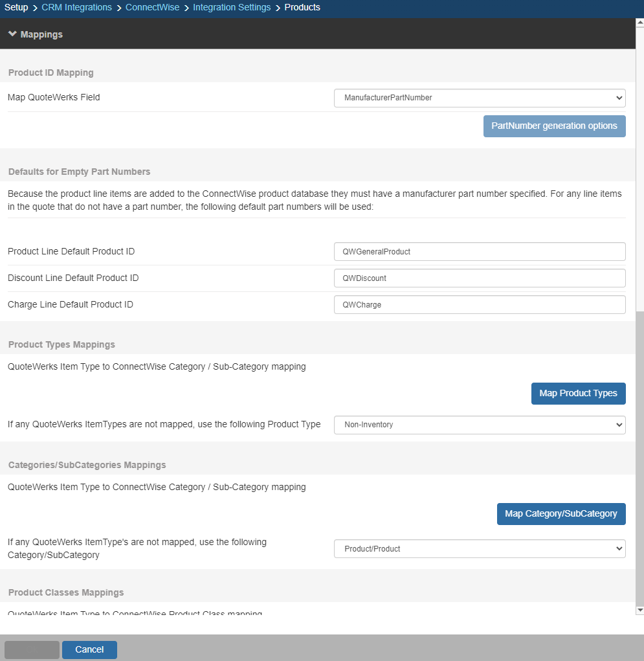
Task: Open Map Category/SubCategory
Action: point(561,513)
